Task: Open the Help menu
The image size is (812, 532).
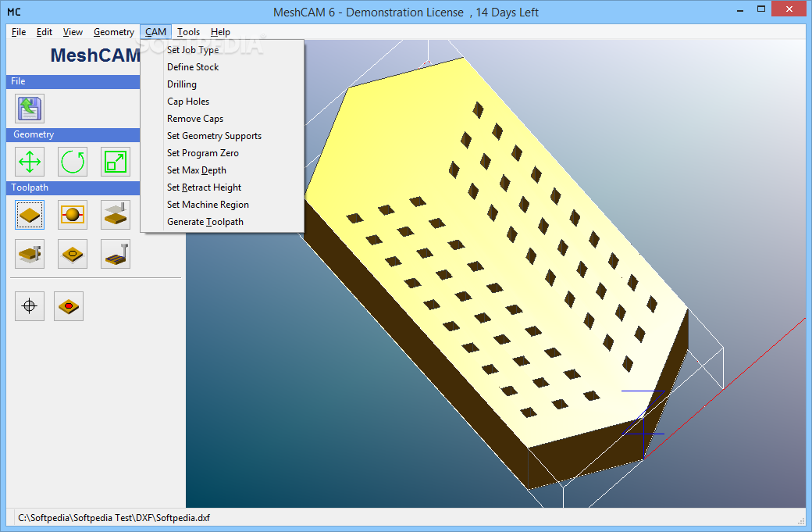Action: (x=220, y=32)
